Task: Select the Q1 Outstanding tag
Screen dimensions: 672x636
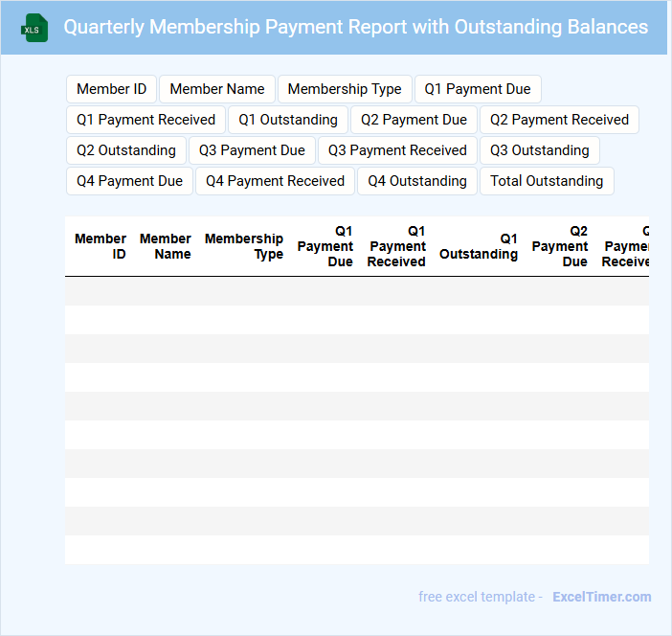Action: [x=288, y=120]
